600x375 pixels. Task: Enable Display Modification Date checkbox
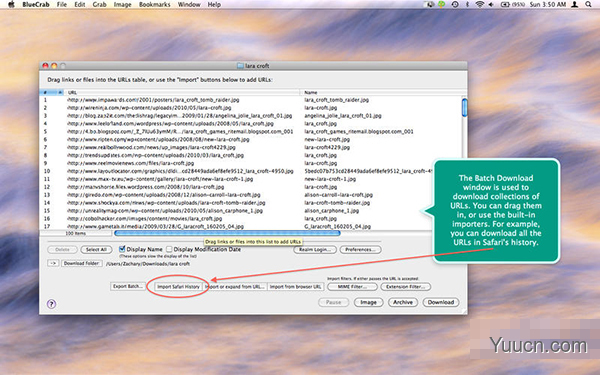pos(169,249)
